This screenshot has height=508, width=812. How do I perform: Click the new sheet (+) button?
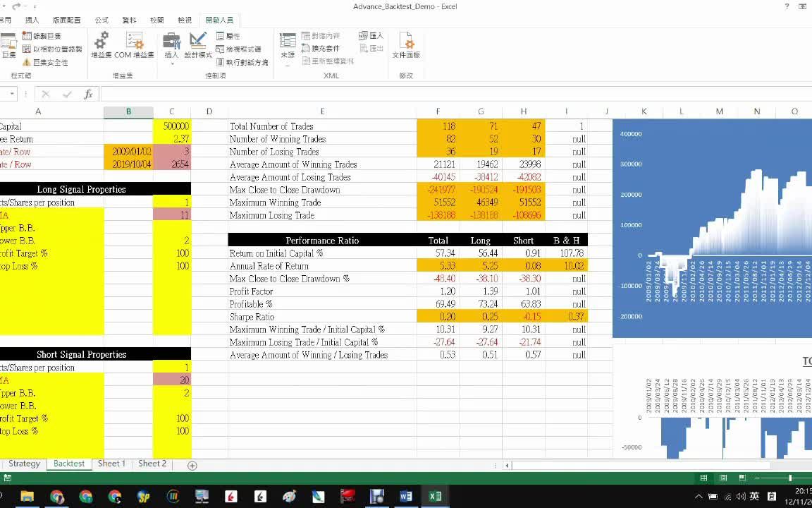tap(192, 465)
